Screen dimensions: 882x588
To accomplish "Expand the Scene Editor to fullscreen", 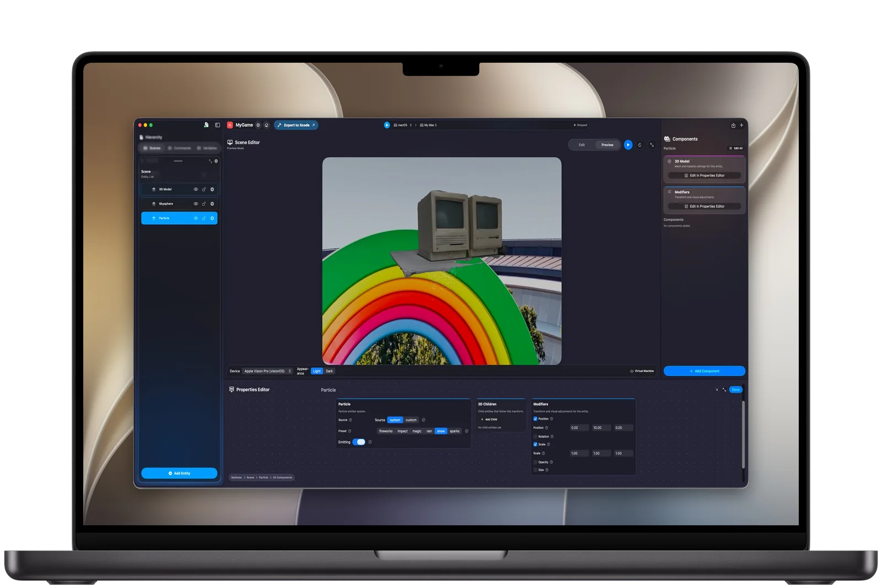I will point(652,145).
